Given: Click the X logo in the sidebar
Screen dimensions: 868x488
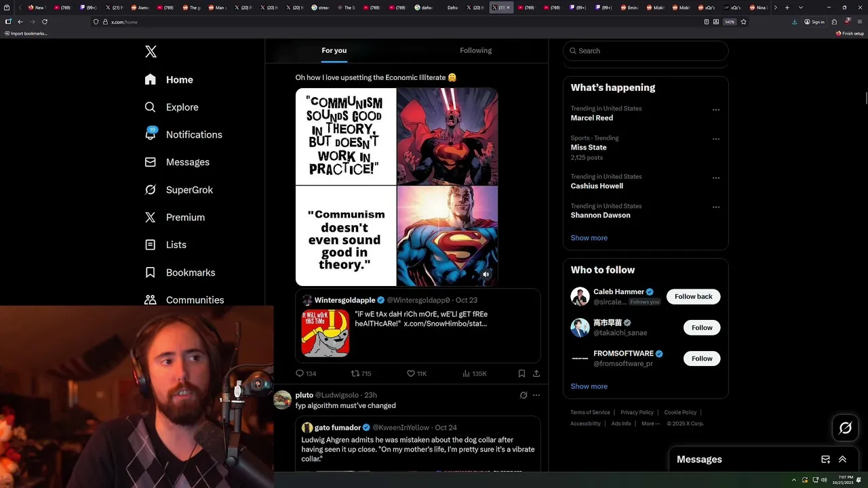Looking at the screenshot, I should [x=151, y=52].
